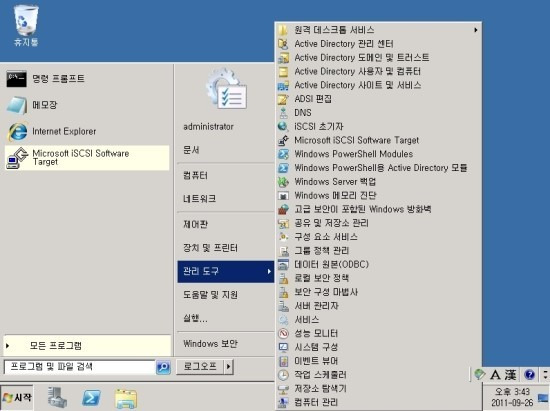Open Windows 메모리 진단 icon
The width and height of the screenshot is (550, 411).
coord(283,195)
